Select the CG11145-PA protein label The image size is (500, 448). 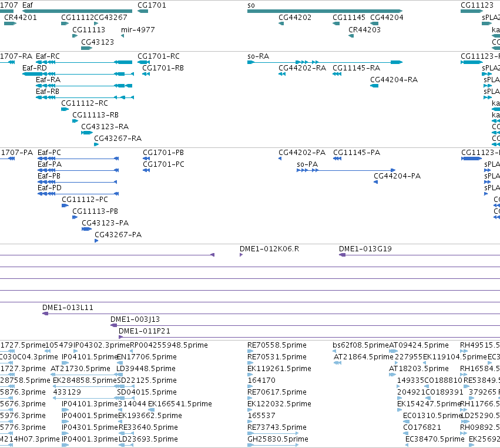click(357, 153)
